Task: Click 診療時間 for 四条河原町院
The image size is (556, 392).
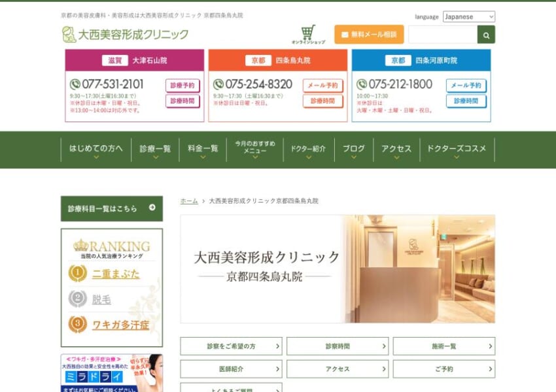Action: (x=466, y=101)
